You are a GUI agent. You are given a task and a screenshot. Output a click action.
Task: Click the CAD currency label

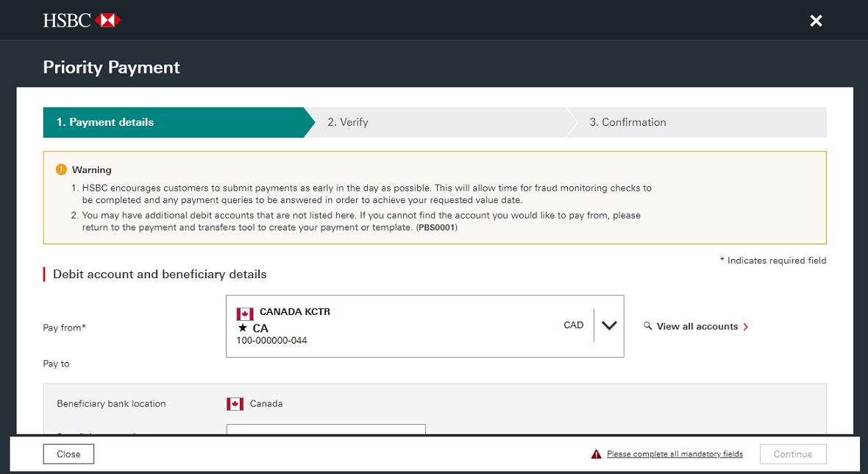pos(574,325)
